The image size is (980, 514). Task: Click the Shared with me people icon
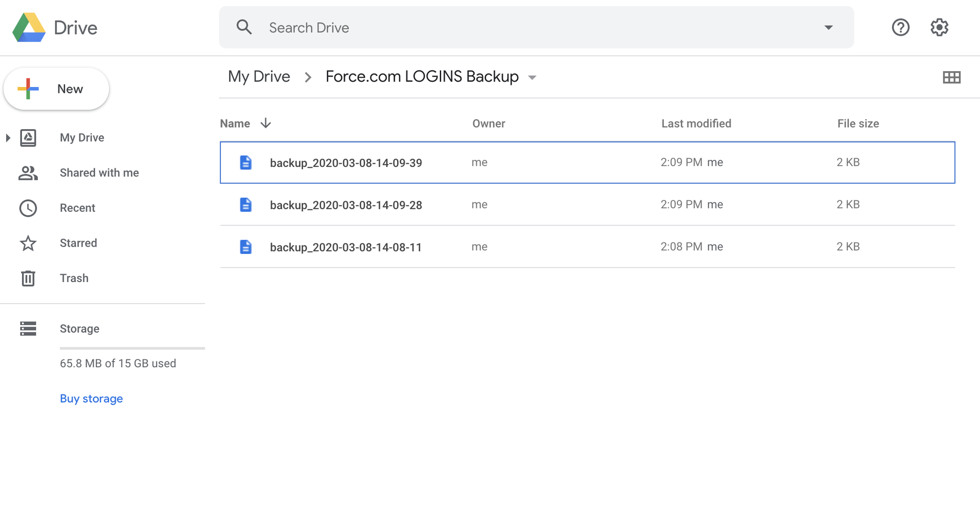point(28,173)
